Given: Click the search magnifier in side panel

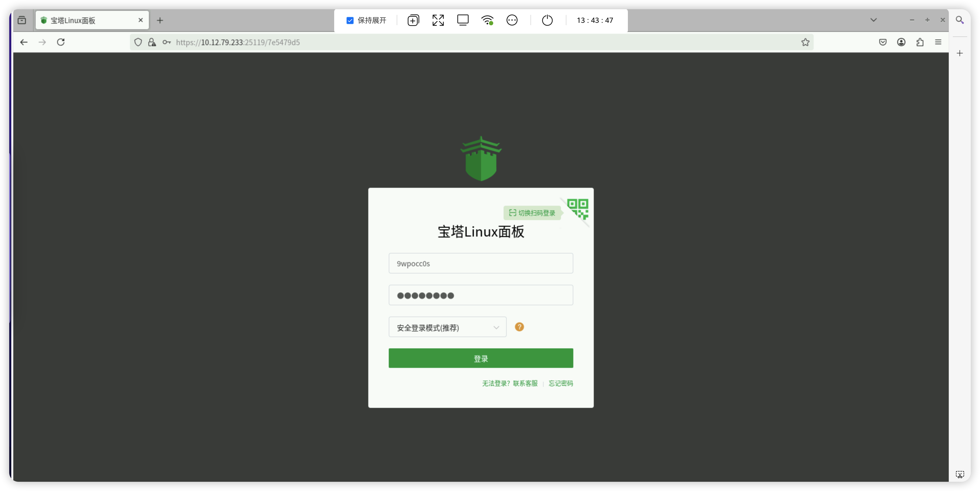Looking at the screenshot, I should [x=960, y=20].
